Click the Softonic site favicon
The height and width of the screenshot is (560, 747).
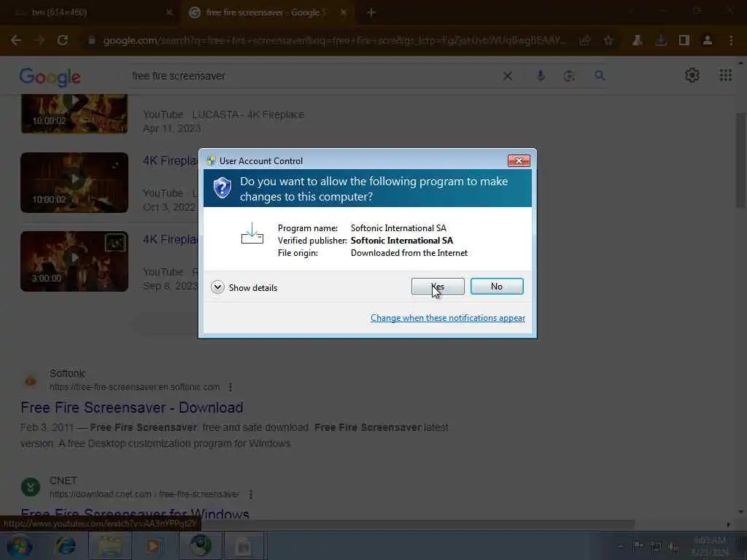point(31,380)
